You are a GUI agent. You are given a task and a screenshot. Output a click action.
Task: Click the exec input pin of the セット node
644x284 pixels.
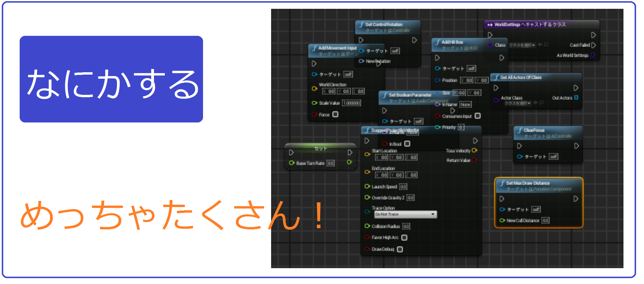click(x=291, y=152)
